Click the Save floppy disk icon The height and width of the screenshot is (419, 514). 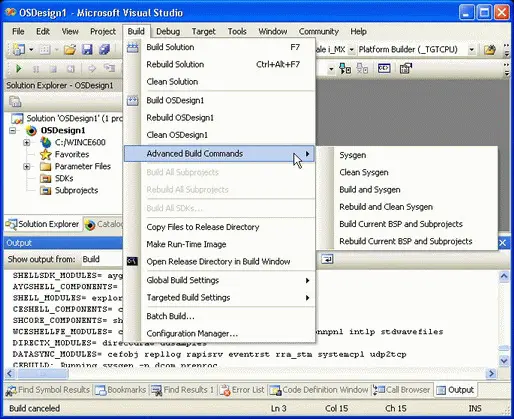(x=87, y=50)
